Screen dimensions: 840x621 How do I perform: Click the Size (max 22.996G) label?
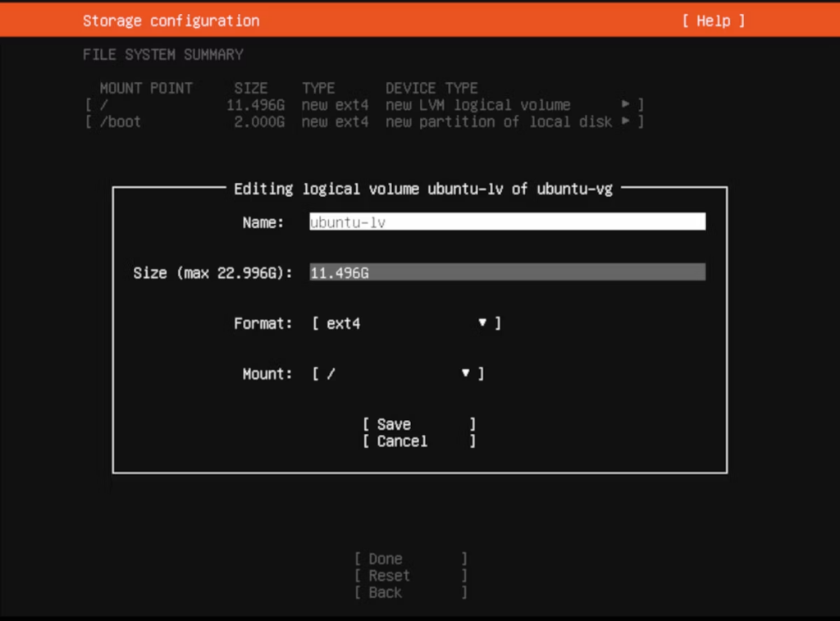point(212,272)
